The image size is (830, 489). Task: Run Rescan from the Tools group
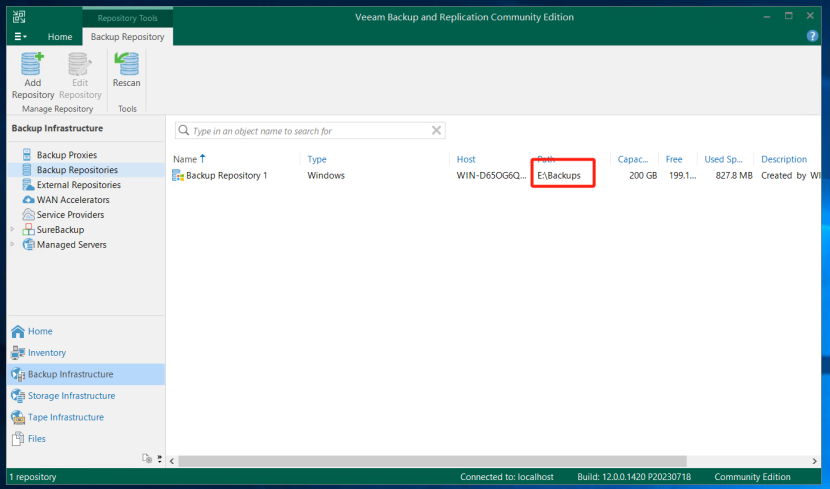coord(127,70)
